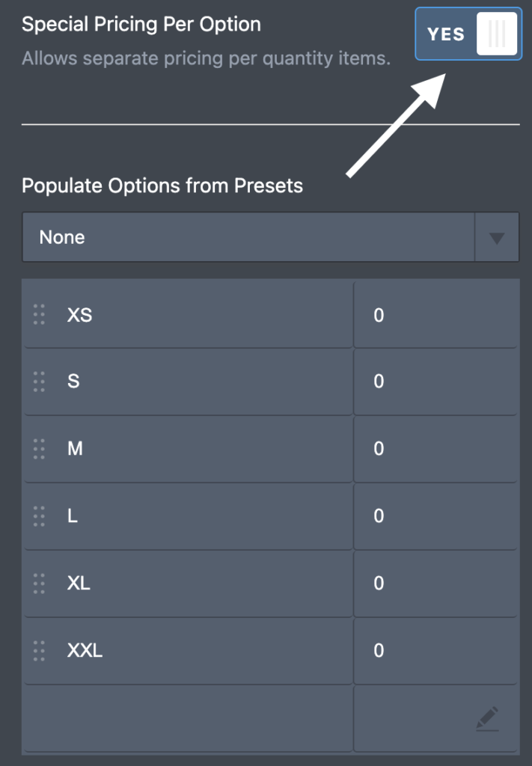Click the empty new option name field
The height and width of the screenshot is (766, 532).
point(189,718)
